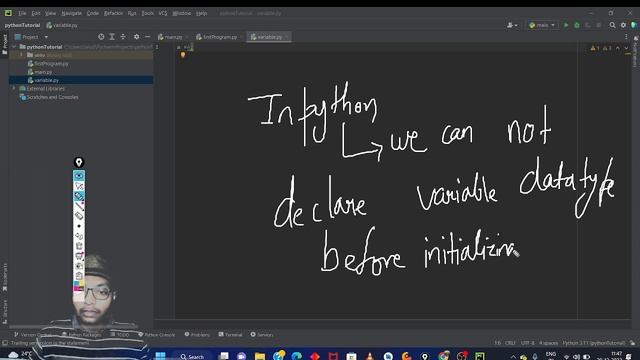
Task: Click the collapse all icon in Project panel
Action: coord(123,37)
